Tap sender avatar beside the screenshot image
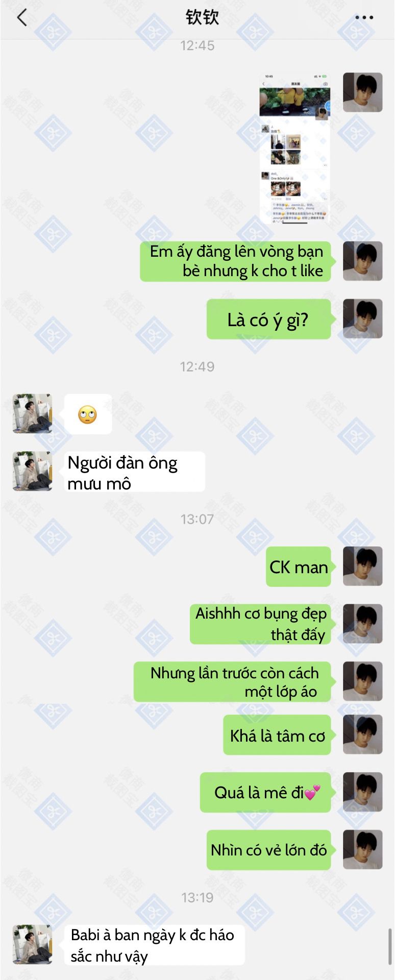396x980 pixels. click(363, 92)
